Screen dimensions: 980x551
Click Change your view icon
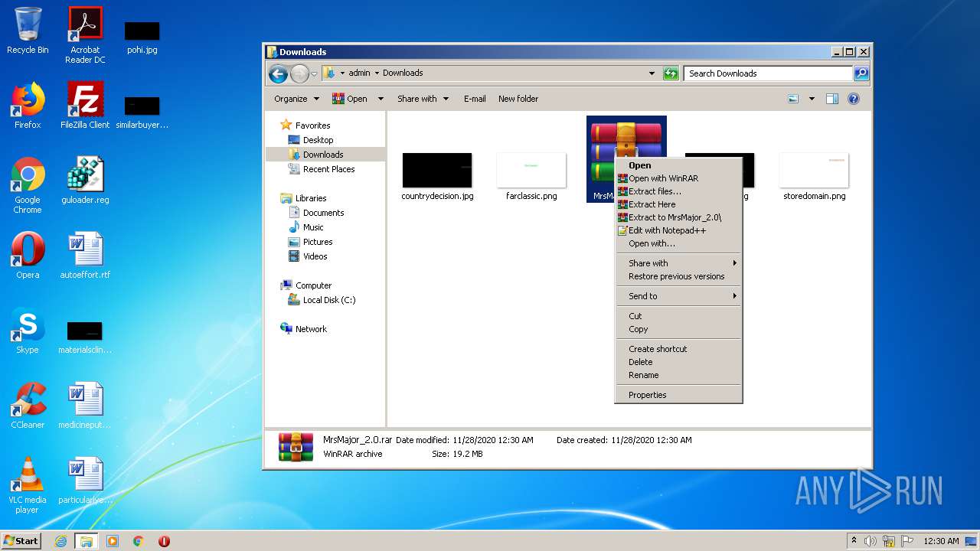(793, 99)
